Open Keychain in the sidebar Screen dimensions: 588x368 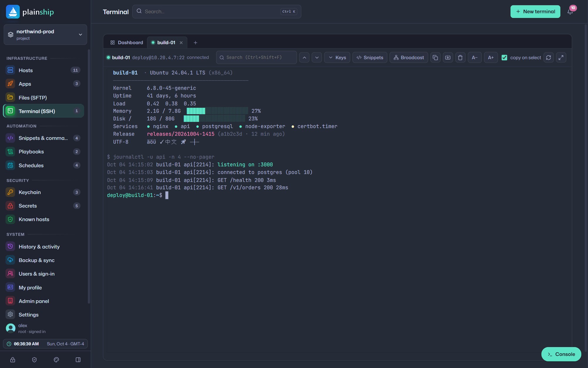44,192
